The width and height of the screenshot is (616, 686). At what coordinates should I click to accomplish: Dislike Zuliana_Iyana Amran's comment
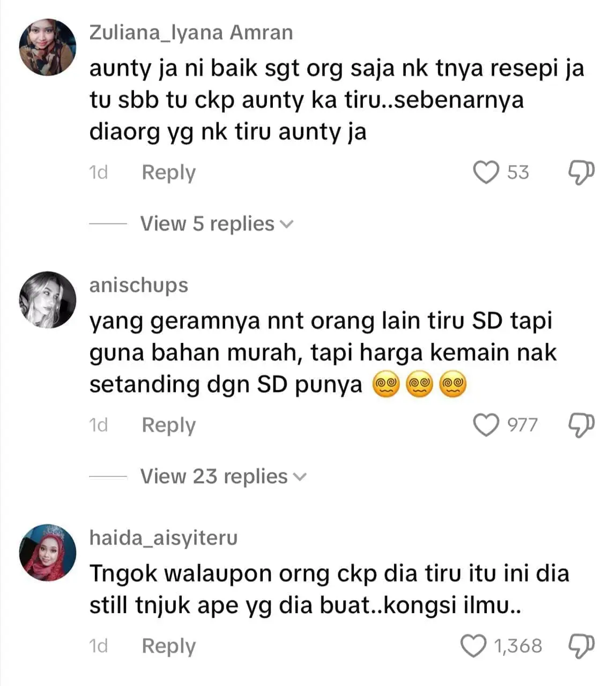tap(581, 173)
